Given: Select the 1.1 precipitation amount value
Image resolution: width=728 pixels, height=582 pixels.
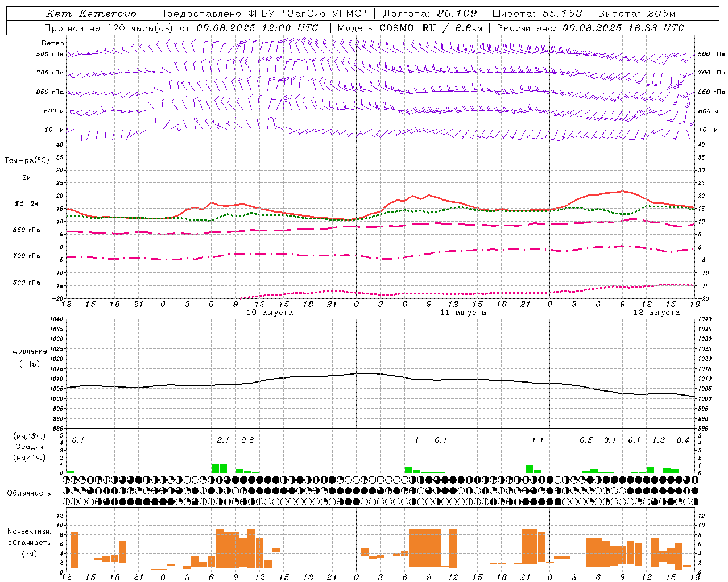Looking at the screenshot, I should pos(537,440).
